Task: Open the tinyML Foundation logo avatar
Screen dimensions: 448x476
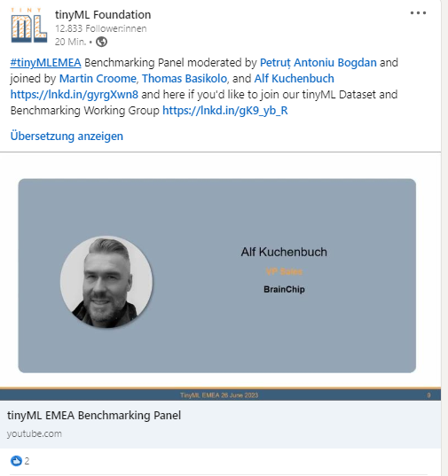Action: pyautogui.click(x=29, y=25)
